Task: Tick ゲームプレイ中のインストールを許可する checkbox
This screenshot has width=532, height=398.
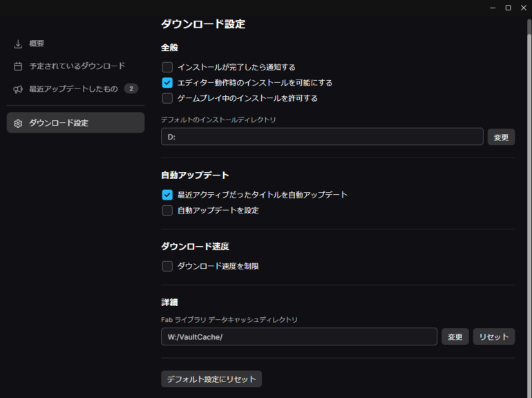Action: [167, 98]
